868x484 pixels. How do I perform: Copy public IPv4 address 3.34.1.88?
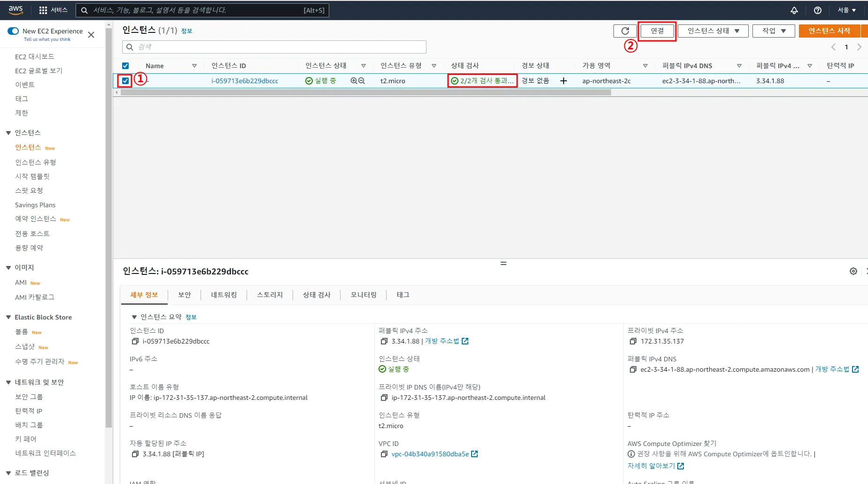coord(384,341)
